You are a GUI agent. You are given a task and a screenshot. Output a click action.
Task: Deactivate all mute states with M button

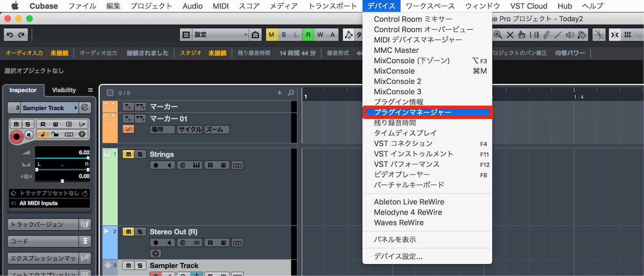272,35
